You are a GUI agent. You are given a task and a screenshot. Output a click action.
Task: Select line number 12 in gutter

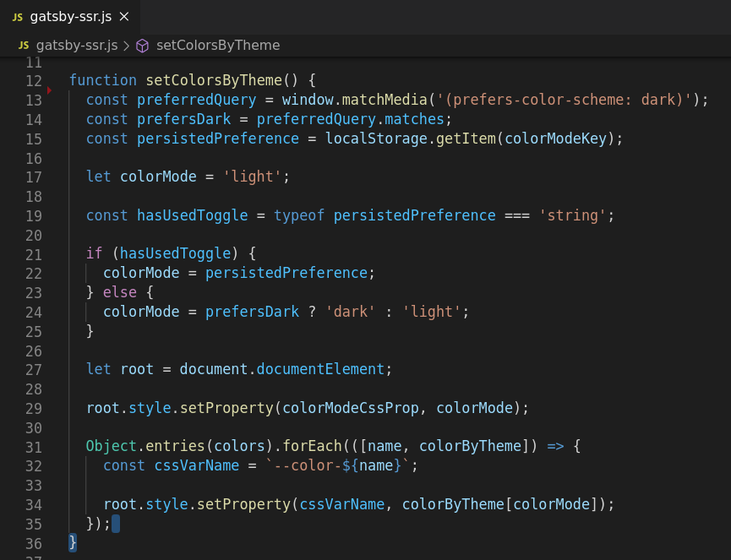click(x=34, y=81)
